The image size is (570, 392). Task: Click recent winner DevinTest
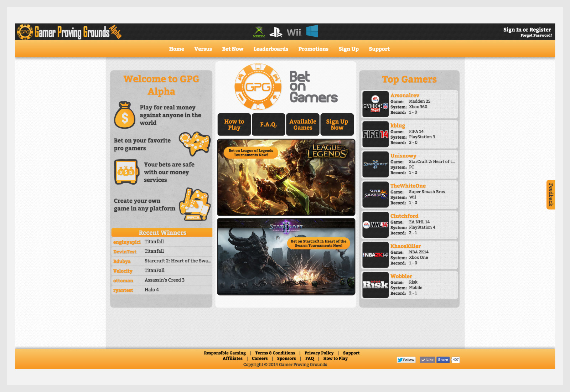(125, 252)
